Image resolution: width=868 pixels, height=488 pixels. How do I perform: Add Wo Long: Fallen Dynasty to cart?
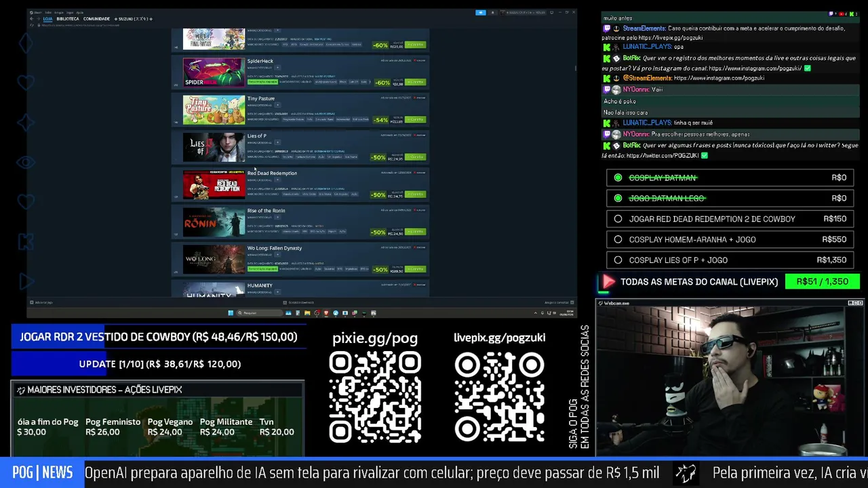415,269
